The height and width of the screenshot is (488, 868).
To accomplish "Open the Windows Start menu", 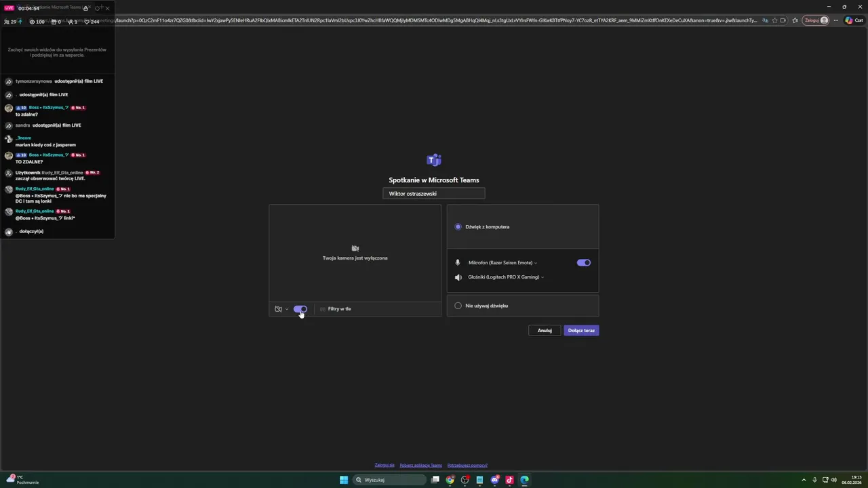I will coord(344,480).
